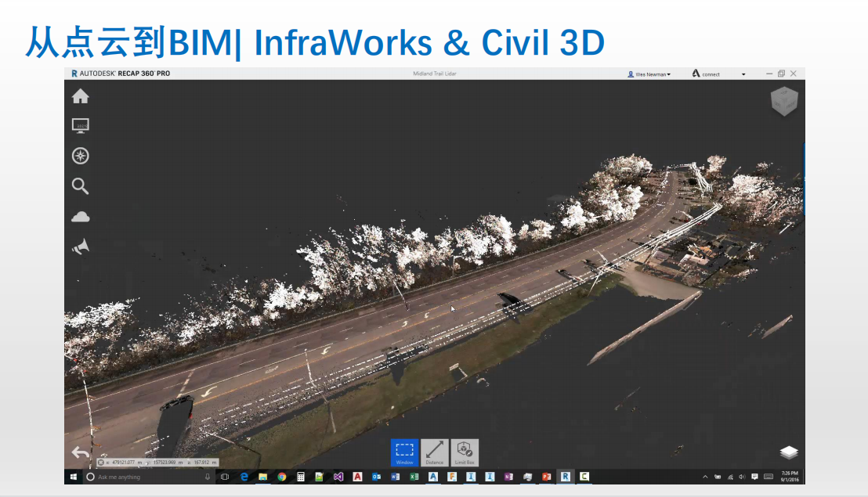The height and width of the screenshot is (497, 868).
Task: Click the undo back arrow
Action: 80,452
